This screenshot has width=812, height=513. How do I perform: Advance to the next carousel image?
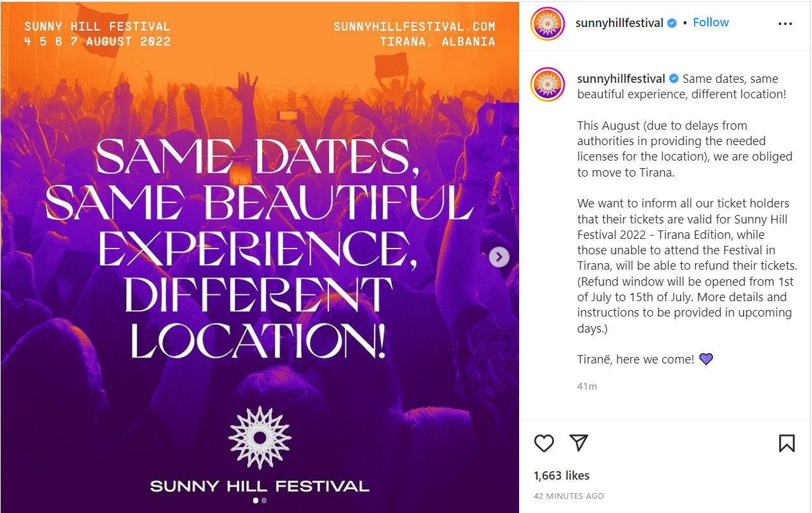[499, 257]
